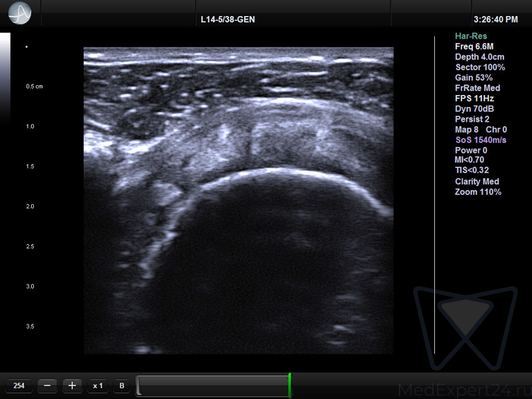Click the x1 playback speed button

98,386
